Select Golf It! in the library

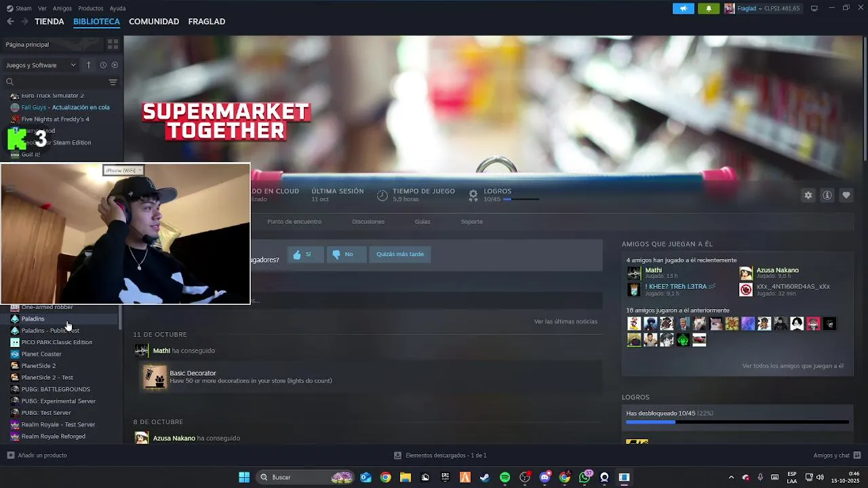coord(31,155)
